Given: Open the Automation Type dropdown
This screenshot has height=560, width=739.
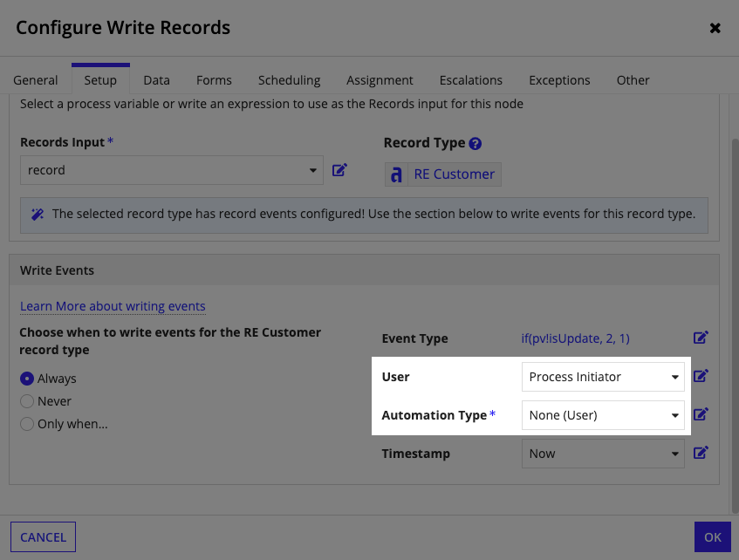Looking at the screenshot, I should (603, 415).
